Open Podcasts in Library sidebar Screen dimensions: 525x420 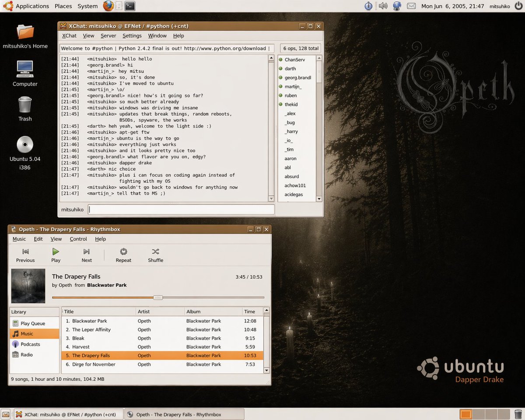[35, 344]
